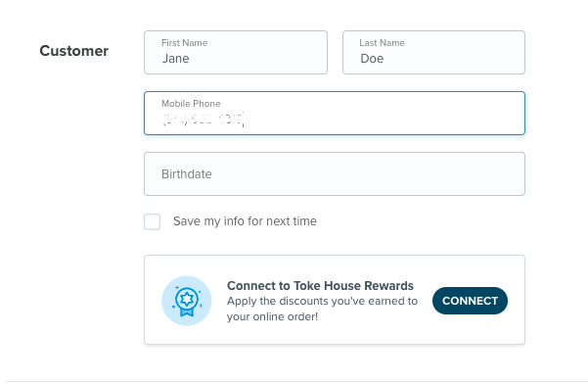The image size is (588, 384).
Task: Place cursor in the "Jane" text
Action: coord(175,59)
